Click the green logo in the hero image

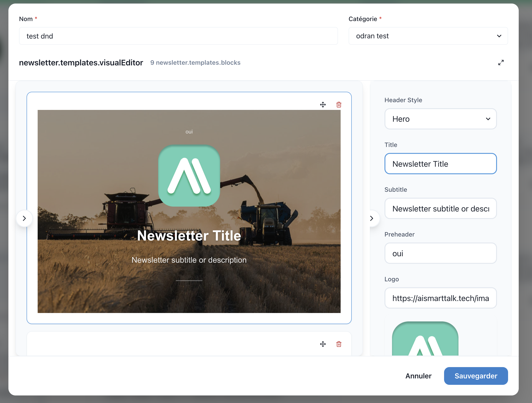[189, 176]
